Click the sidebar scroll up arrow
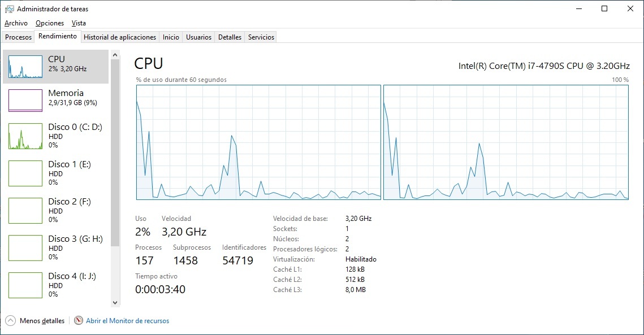This screenshot has width=644, height=335. pos(115,55)
